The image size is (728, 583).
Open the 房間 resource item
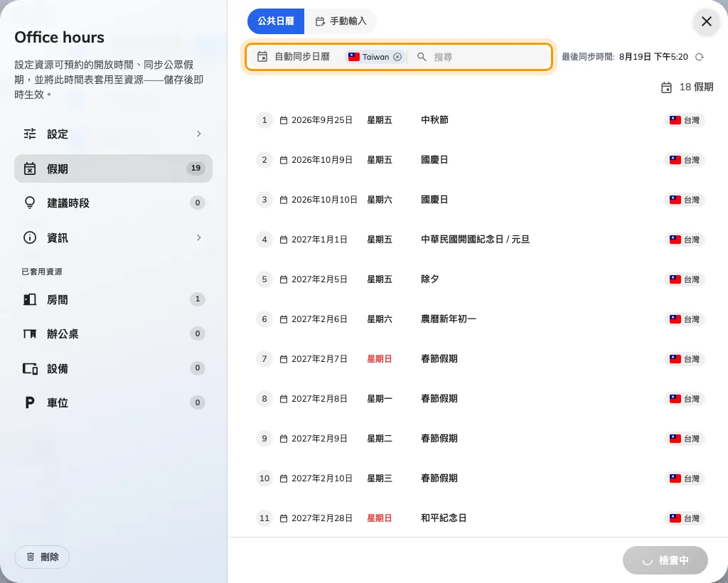point(113,299)
